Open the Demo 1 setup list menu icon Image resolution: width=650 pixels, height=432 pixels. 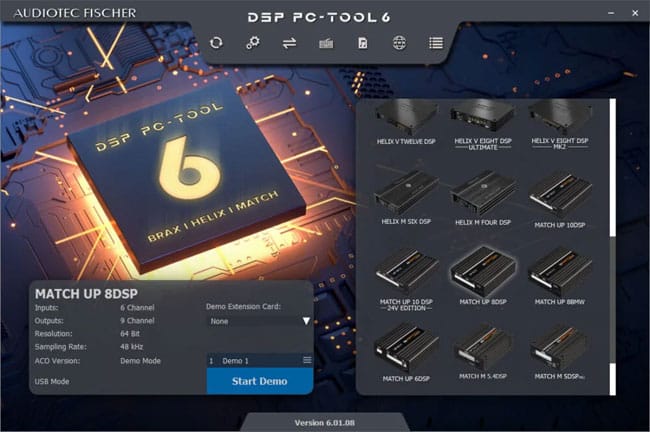(x=307, y=359)
